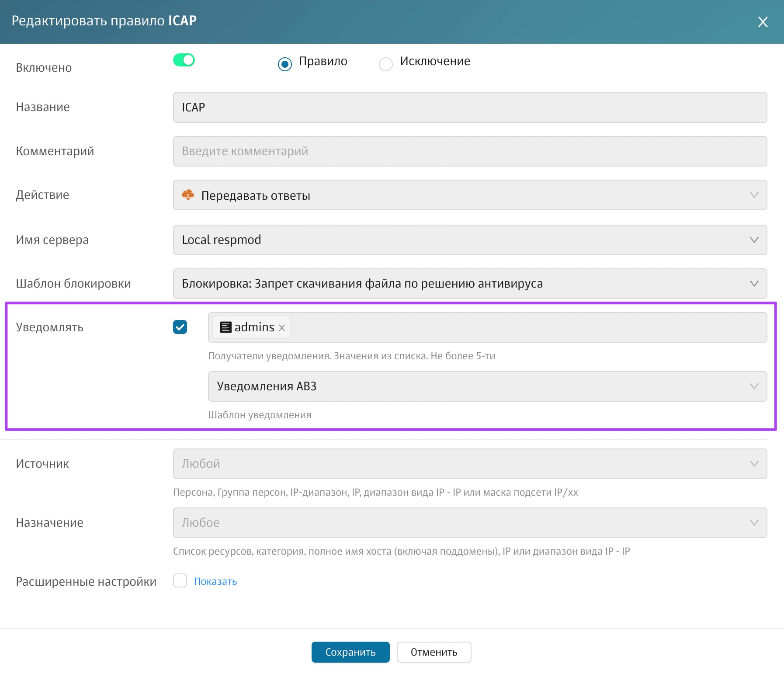The width and height of the screenshot is (784, 674).
Task: Check the Расширенные настройки checkbox
Action: tap(180, 580)
